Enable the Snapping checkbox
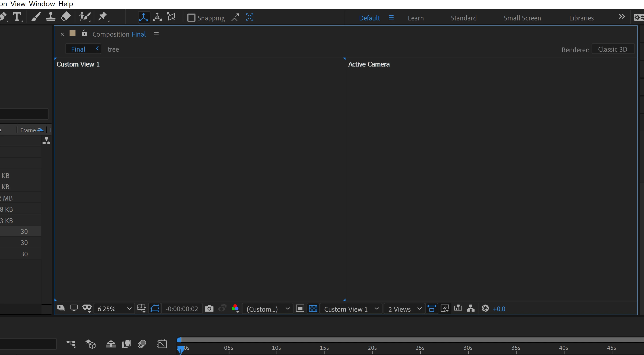The width and height of the screenshot is (644, 355). pos(191,18)
